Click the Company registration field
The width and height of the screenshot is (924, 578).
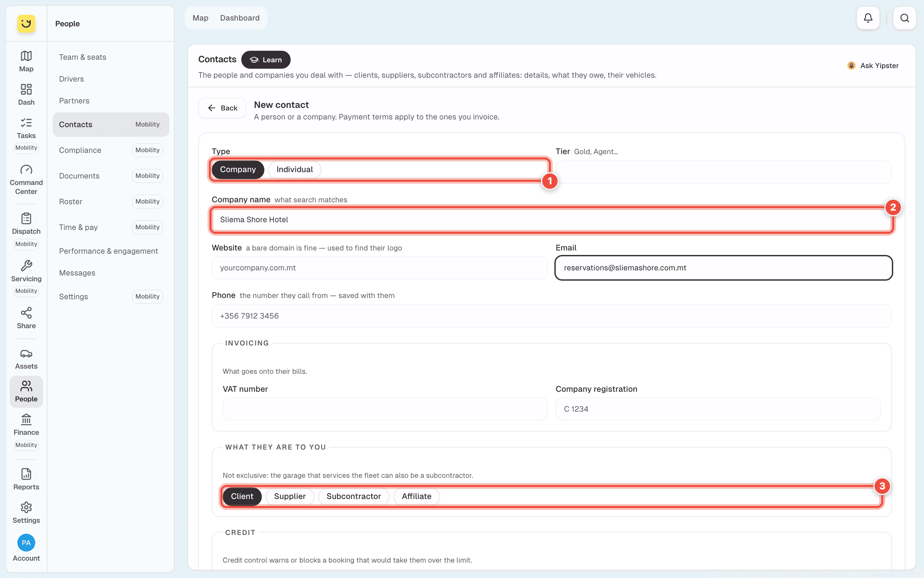[718, 409]
